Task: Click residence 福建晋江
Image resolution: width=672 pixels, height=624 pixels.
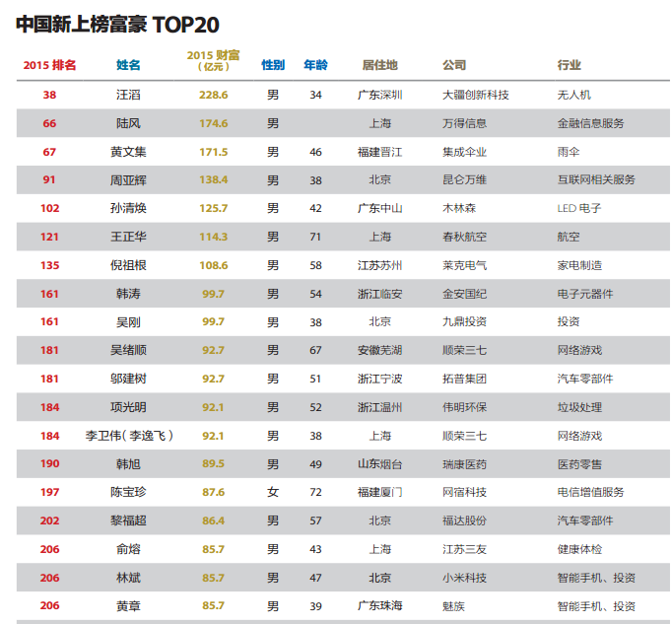Action: pyautogui.click(x=380, y=152)
